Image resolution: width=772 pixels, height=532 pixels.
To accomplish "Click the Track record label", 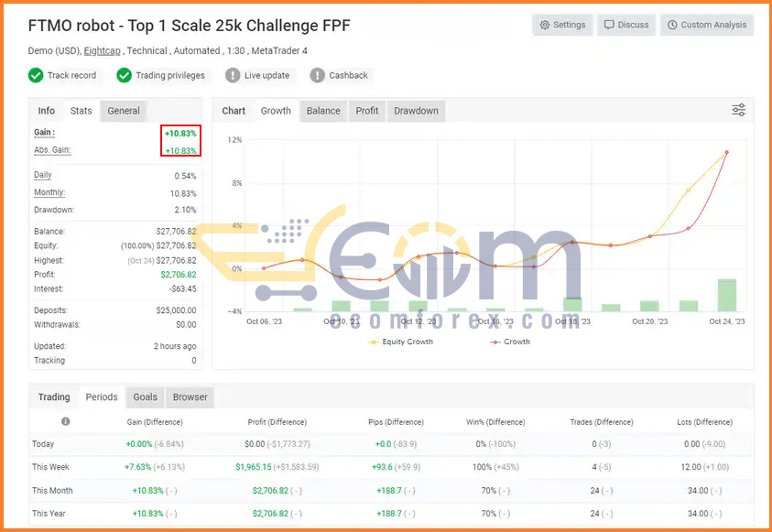I will [71, 75].
